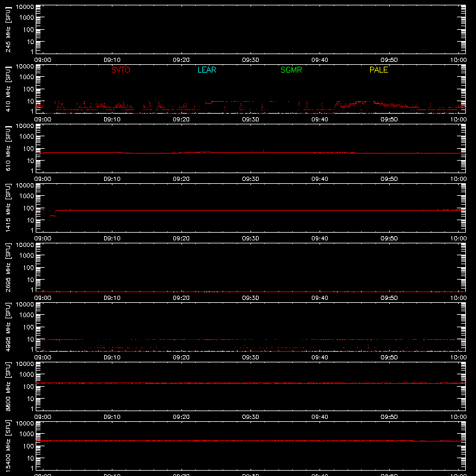This screenshot has width=476, height=476.
Task: Click the green SGMR station label
Action: click(x=291, y=70)
